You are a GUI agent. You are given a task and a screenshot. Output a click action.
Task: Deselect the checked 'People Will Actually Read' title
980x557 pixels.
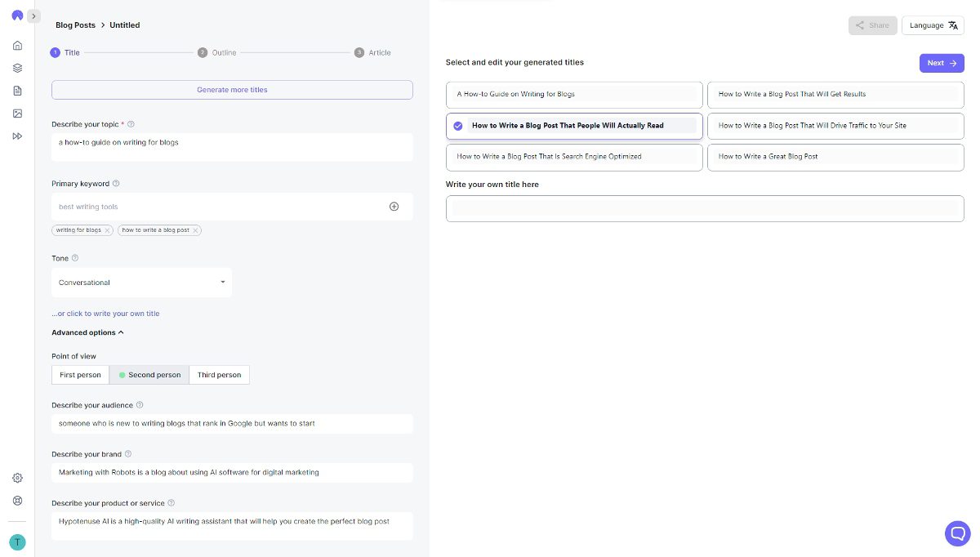pos(574,126)
